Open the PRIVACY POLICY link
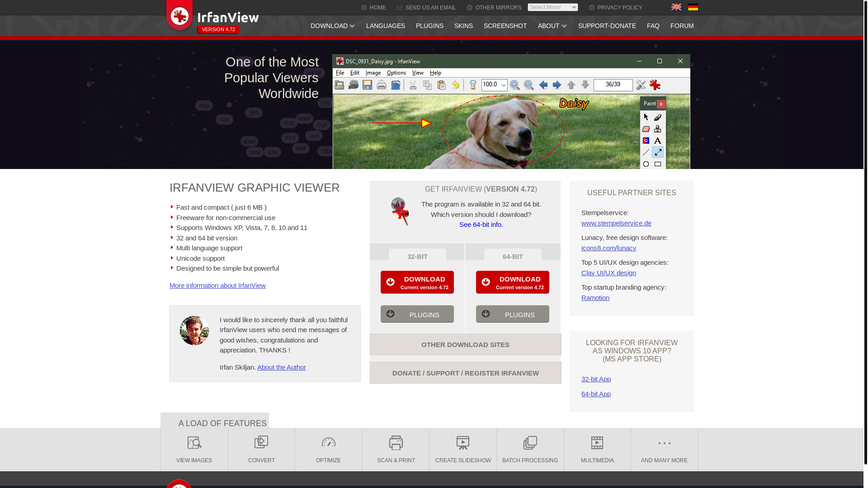 (x=615, y=8)
